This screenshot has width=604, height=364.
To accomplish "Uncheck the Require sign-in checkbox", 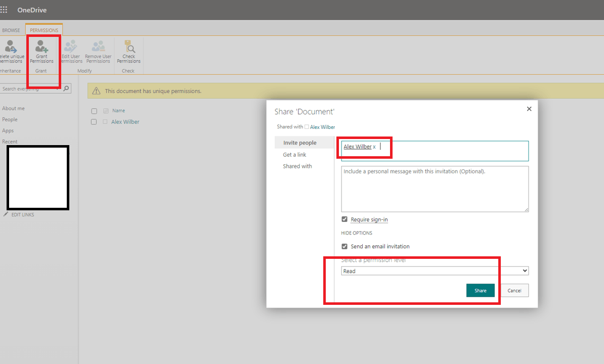I will [344, 219].
